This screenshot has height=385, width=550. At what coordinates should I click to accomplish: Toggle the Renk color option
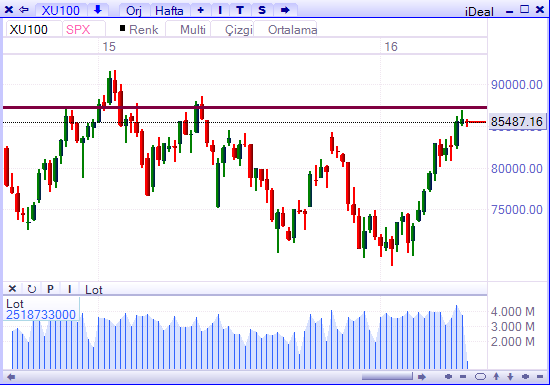tap(139, 29)
